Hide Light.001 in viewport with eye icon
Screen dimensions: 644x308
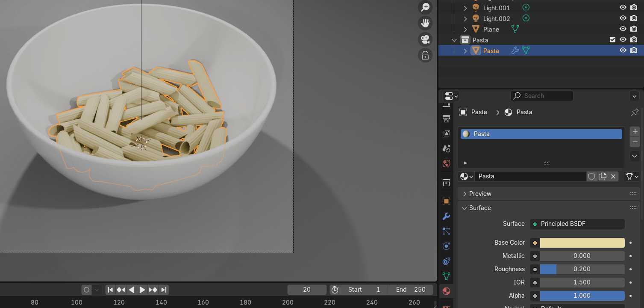click(623, 8)
